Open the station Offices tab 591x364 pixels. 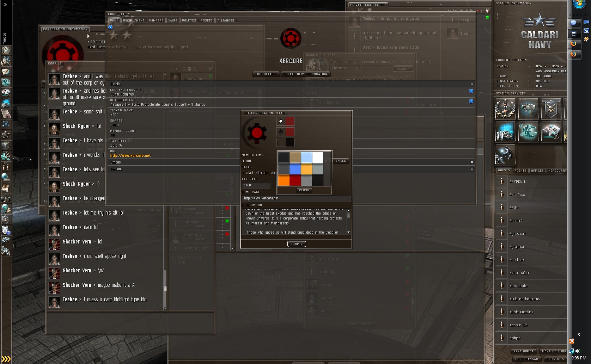537,171
